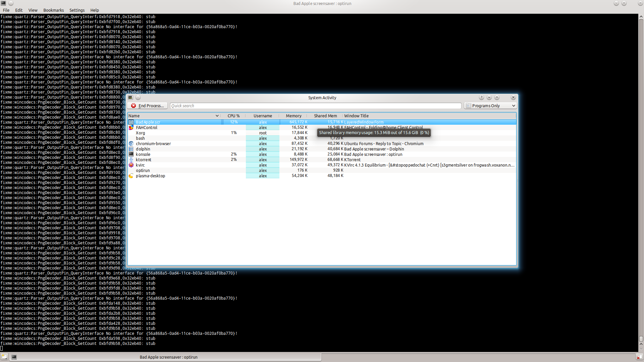The image size is (644, 362).
Task: Click the 'Bad Apple screensaver – Dolphin' window title
Action: pyautogui.click(x=374, y=149)
